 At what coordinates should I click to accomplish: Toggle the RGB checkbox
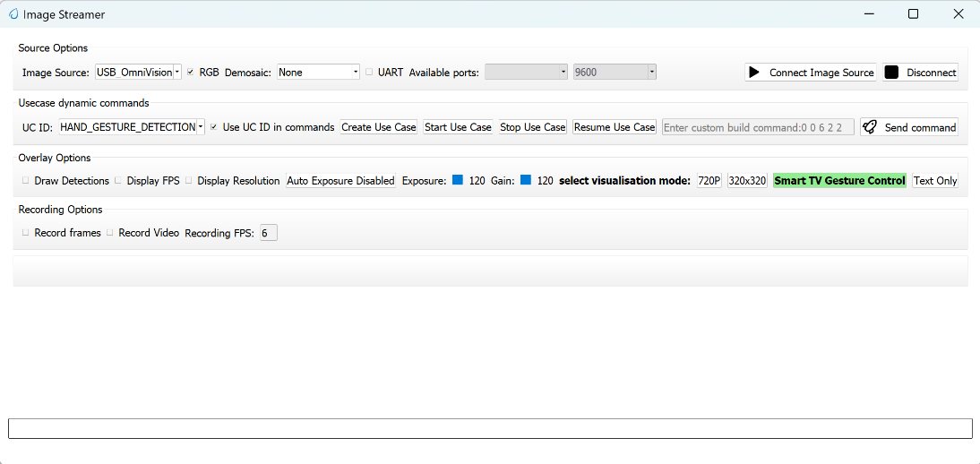(x=190, y=72)
